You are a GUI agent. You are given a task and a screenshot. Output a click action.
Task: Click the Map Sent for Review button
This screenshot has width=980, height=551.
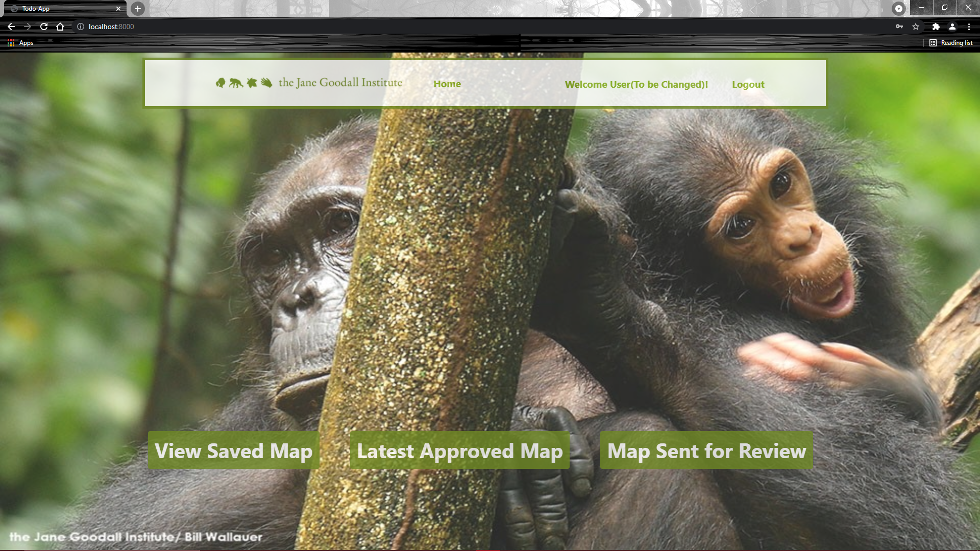click(706, 450)
